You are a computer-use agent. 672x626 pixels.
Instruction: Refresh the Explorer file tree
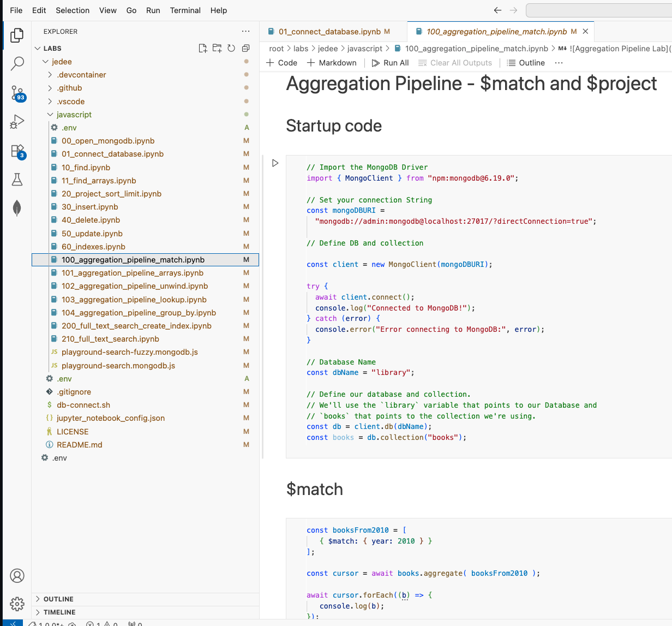pos(231,49)
